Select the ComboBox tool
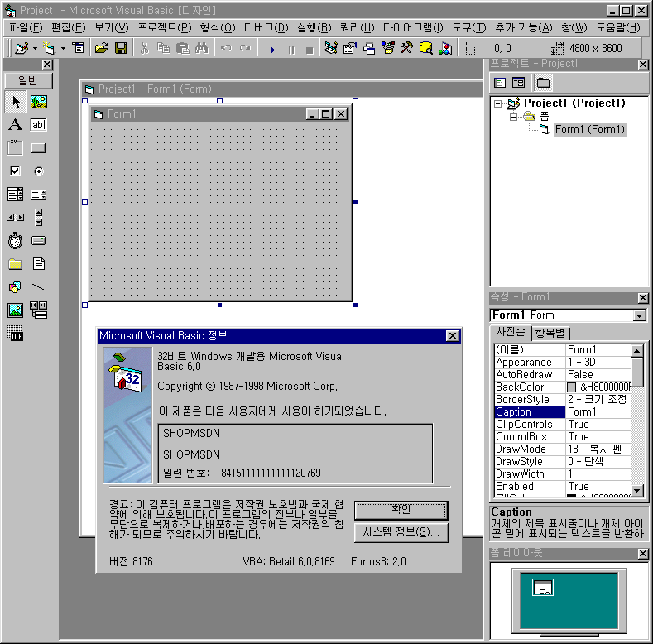The image size is (653, 644). tap(16, 195)
